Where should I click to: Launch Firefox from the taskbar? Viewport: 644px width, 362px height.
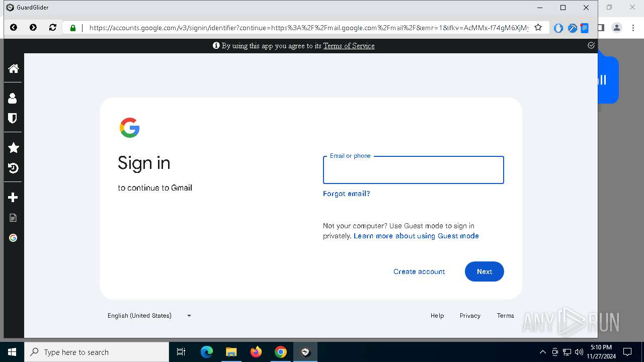(256, 352)
